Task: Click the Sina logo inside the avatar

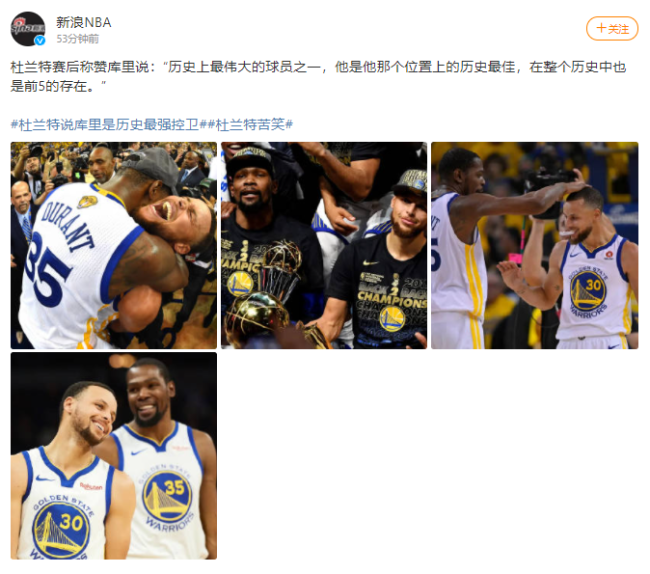Action: point(27,27)
